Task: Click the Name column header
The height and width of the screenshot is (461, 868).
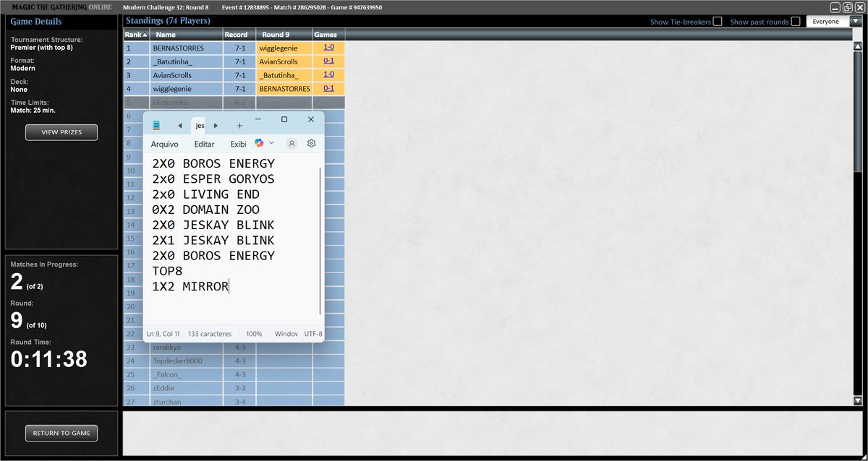Action: click(187, 35)
